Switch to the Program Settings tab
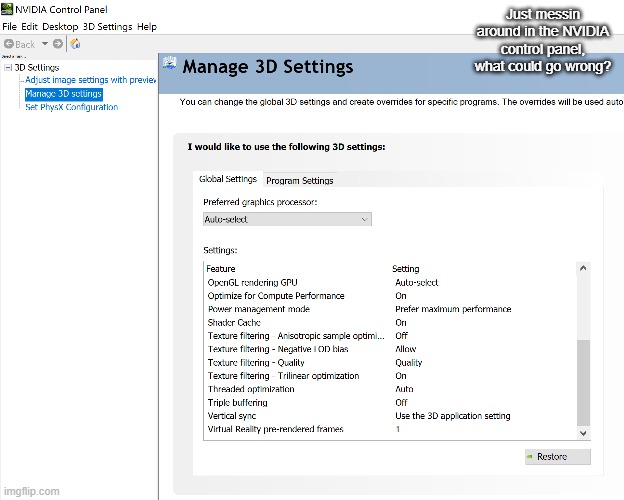This screenshot has height=500, width=624. point(300,180)
